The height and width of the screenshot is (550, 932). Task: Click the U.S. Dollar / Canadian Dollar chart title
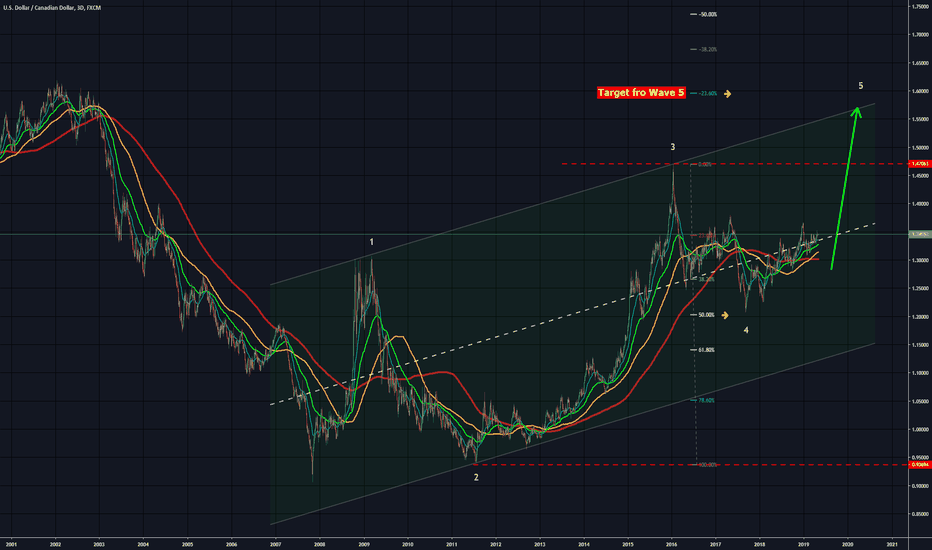pos(52,8)
